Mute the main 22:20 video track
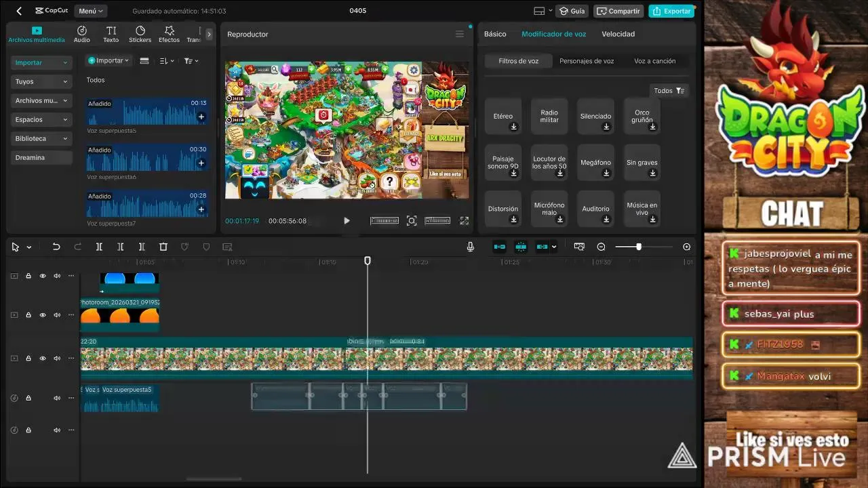The height and width of the screenshot is (488, 868). pos(57,359)
